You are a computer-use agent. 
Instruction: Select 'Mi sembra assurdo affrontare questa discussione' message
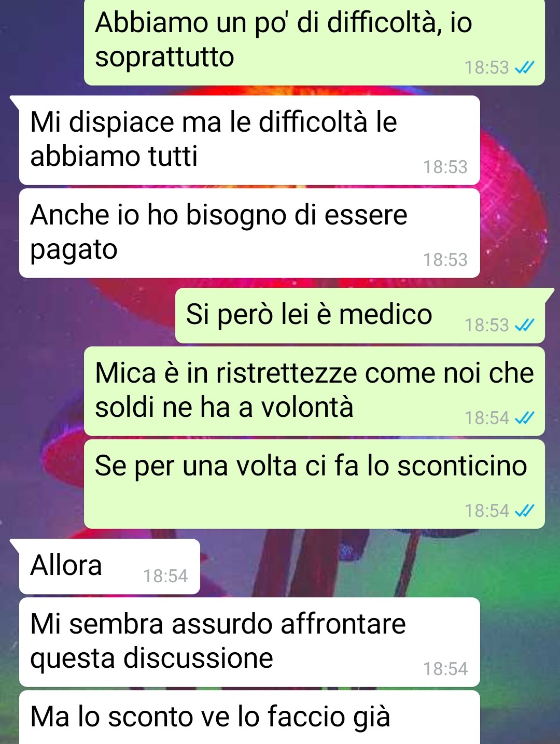(249, 642)
